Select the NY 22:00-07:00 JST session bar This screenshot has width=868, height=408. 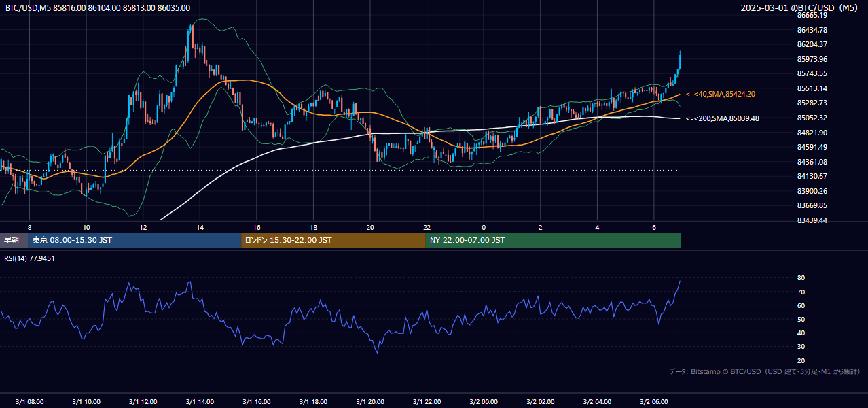[554, 240]
